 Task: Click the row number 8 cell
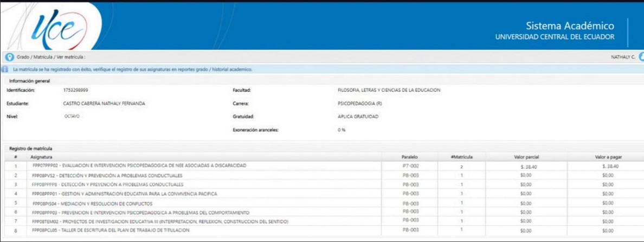point(16,231)
